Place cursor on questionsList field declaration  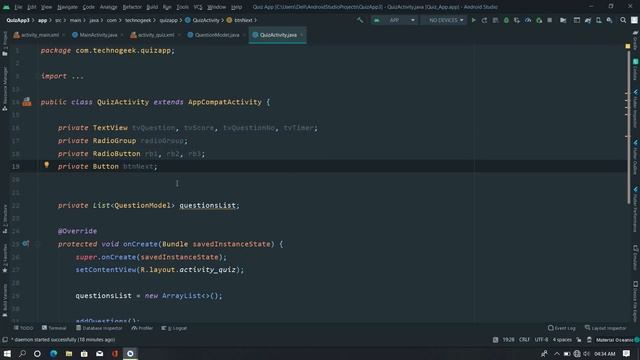[x=207, y=205]
